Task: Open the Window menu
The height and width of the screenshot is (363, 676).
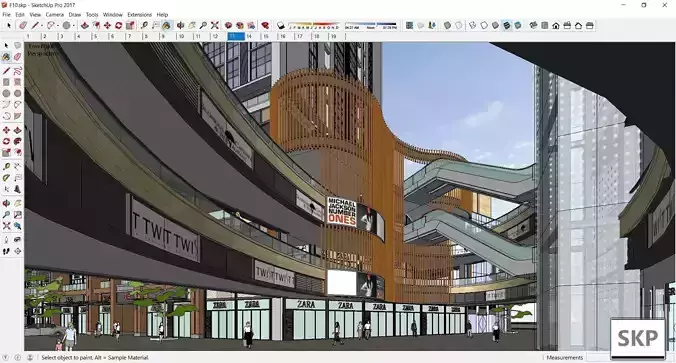Action: tap(113, 15)
